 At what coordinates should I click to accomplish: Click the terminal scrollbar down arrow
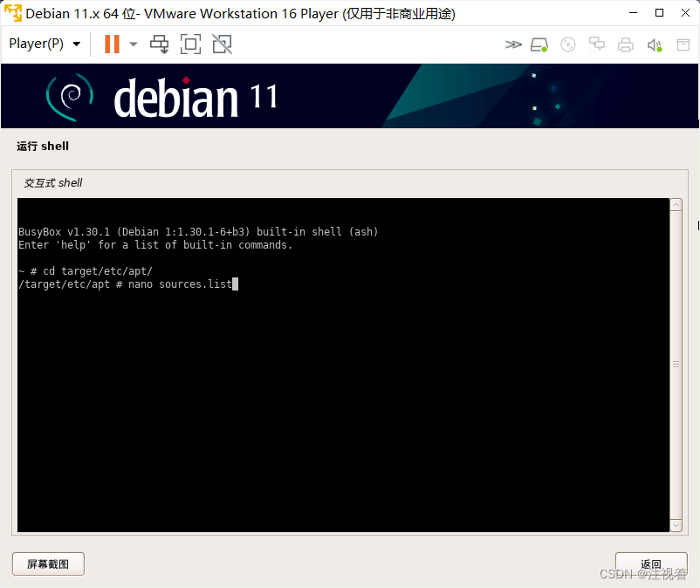pos(676,524)
